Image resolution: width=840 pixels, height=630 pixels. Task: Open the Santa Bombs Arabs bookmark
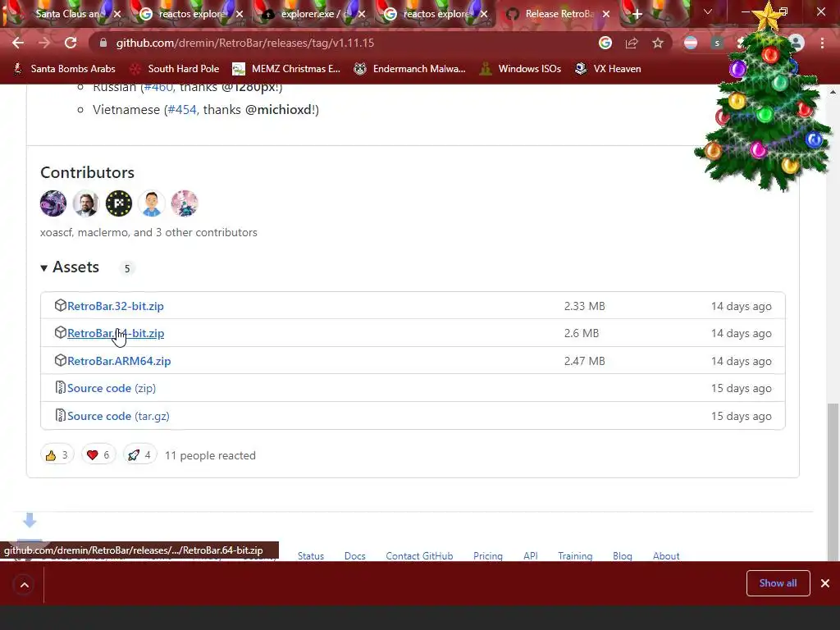pyautogui.click(x=64, y=69)
